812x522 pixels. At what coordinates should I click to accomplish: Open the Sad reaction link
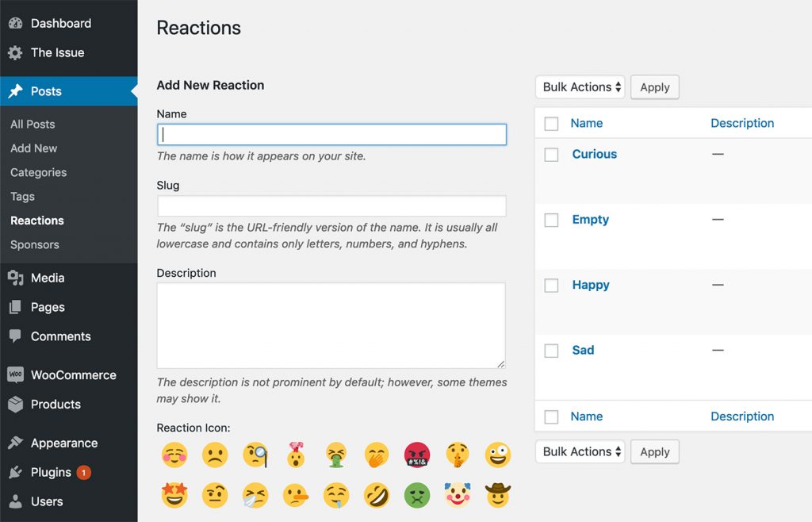tap(583, 350)
